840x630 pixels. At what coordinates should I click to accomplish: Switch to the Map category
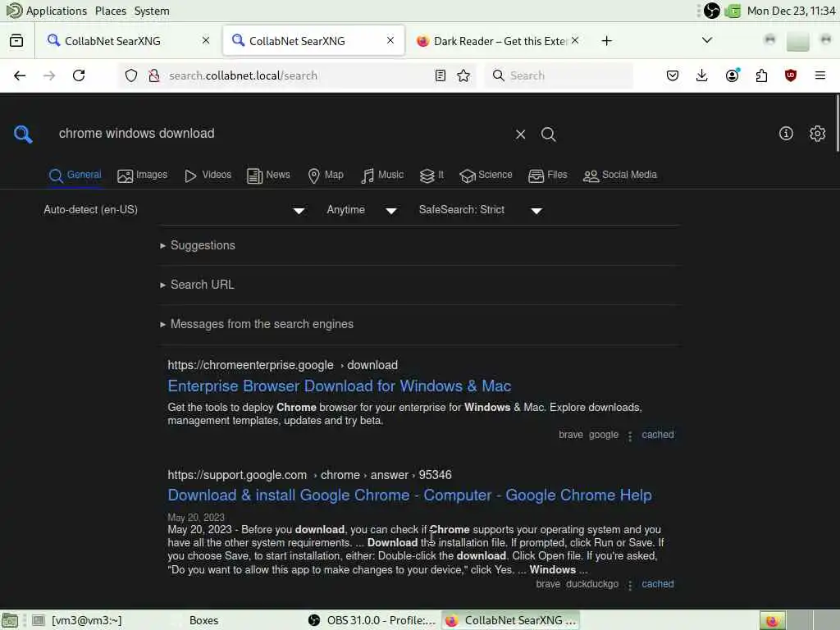326,176
